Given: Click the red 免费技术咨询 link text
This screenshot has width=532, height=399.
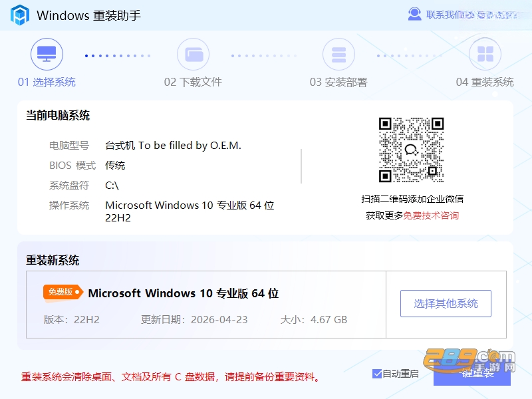Looking at the screenshot, I should (431, 215).
